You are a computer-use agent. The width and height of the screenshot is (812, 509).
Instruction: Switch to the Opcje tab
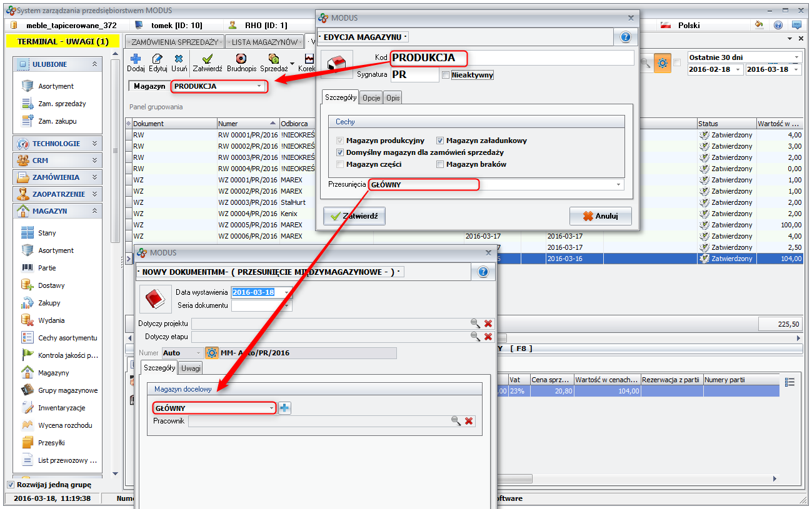pyautogui.click(x=371, y=97)
